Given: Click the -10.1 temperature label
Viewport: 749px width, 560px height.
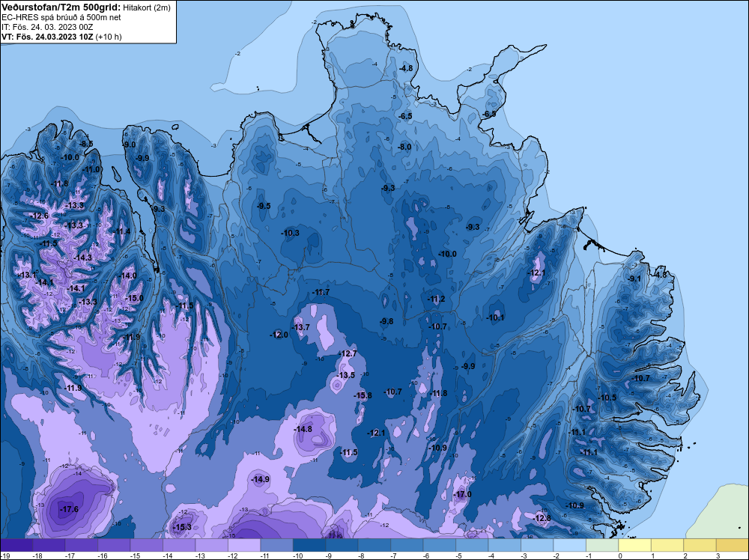Looking at the screenshot, I should (495, 317).
